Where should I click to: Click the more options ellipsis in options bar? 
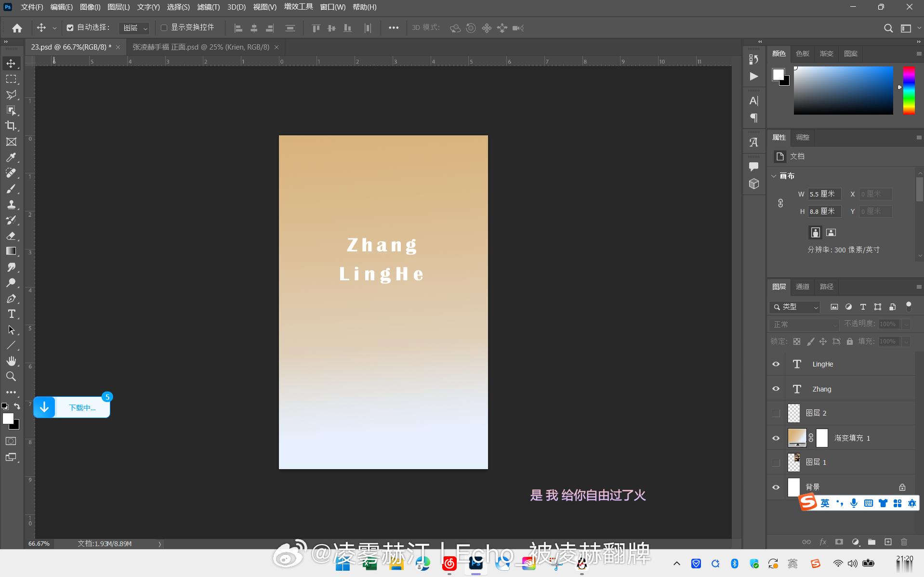[394, 28]
